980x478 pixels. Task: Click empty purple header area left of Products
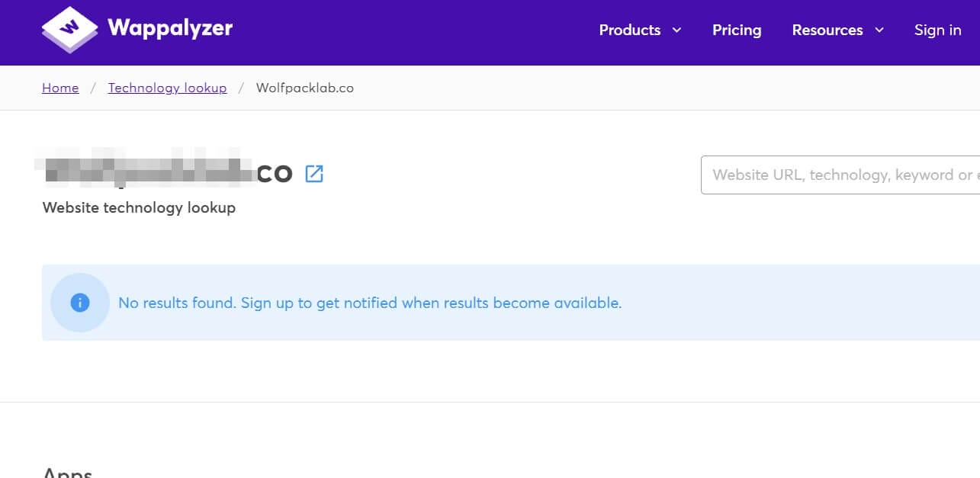tap(419, 30)
